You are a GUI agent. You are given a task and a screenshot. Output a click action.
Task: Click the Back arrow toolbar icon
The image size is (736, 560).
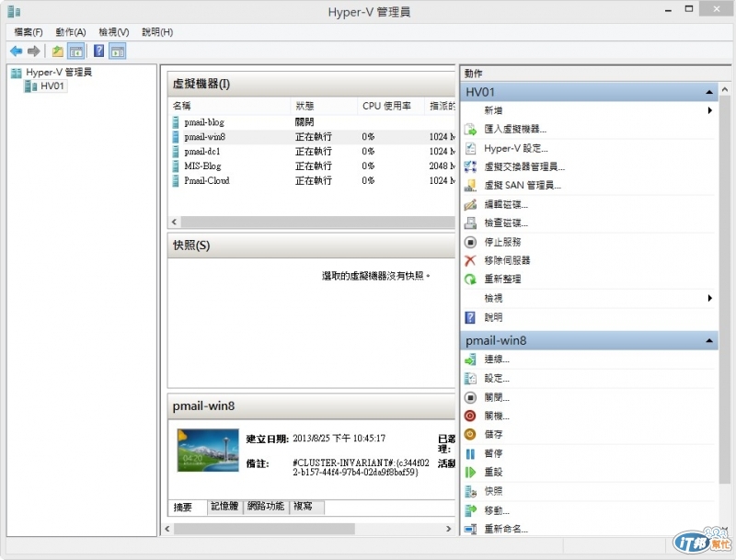[17, 51]
